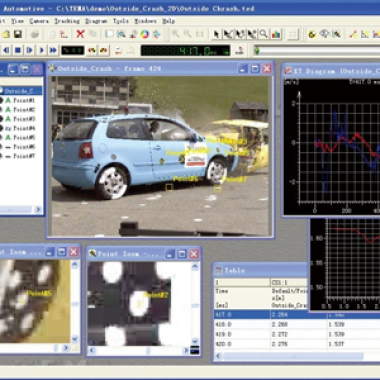Open the color wheel tool

point(144,34)
